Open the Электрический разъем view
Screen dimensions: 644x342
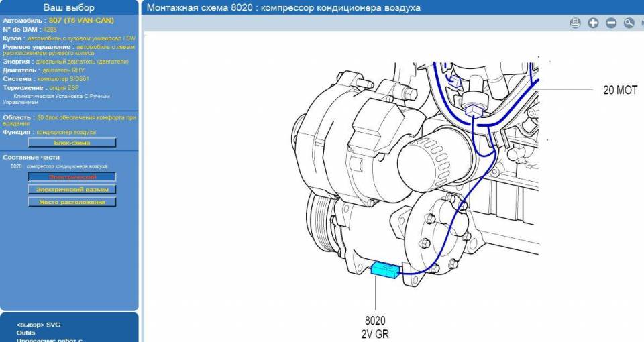72,190
